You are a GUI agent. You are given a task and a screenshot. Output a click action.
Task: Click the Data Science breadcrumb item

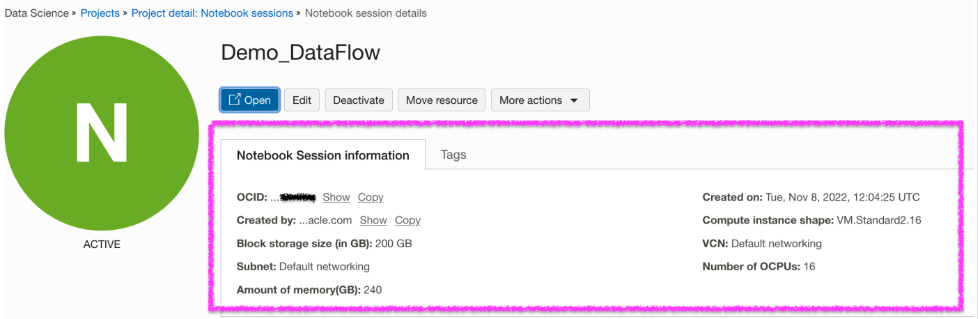[36, 13]
